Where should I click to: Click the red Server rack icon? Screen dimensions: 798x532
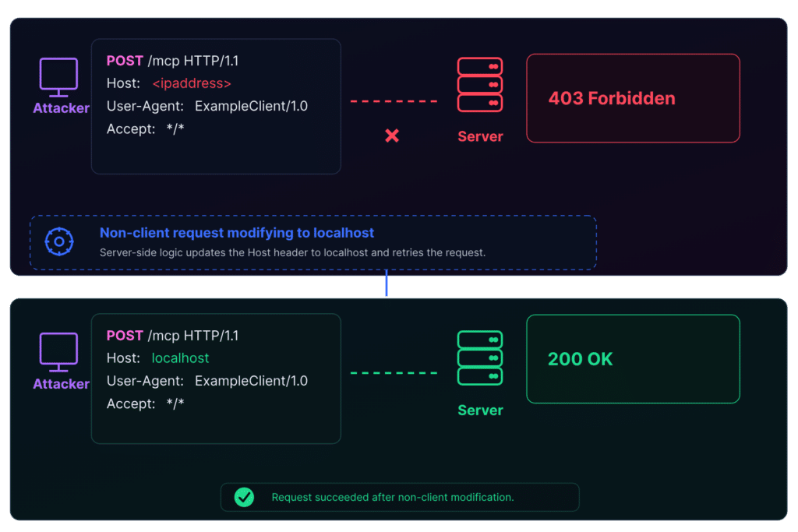pyautogui.click(x=480, y=84)
